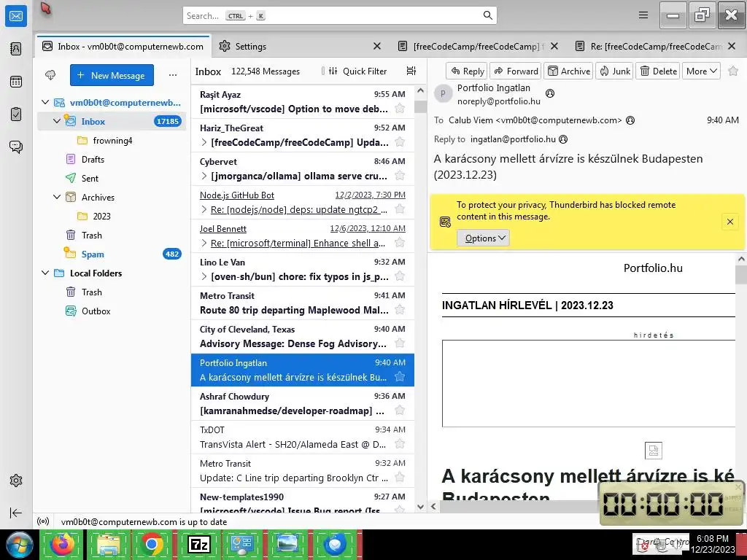Open the Calendar space icon
The image size is (747, 560).
coord(16,82)
